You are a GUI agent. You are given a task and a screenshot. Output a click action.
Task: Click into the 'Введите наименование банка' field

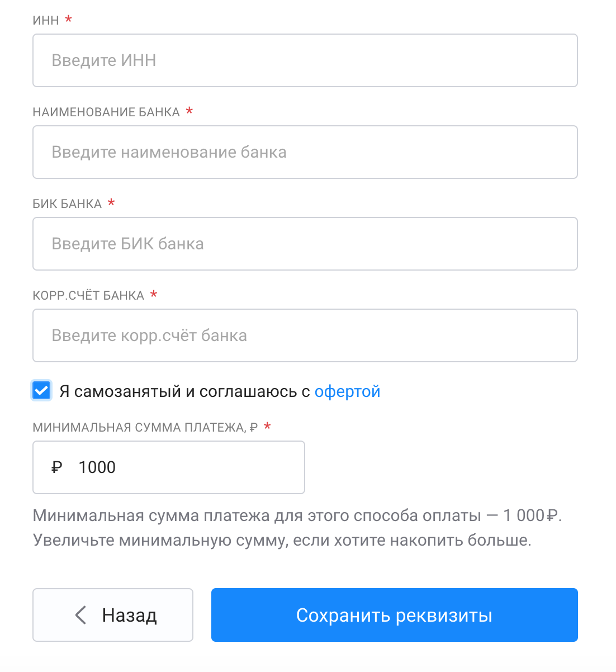305,152
